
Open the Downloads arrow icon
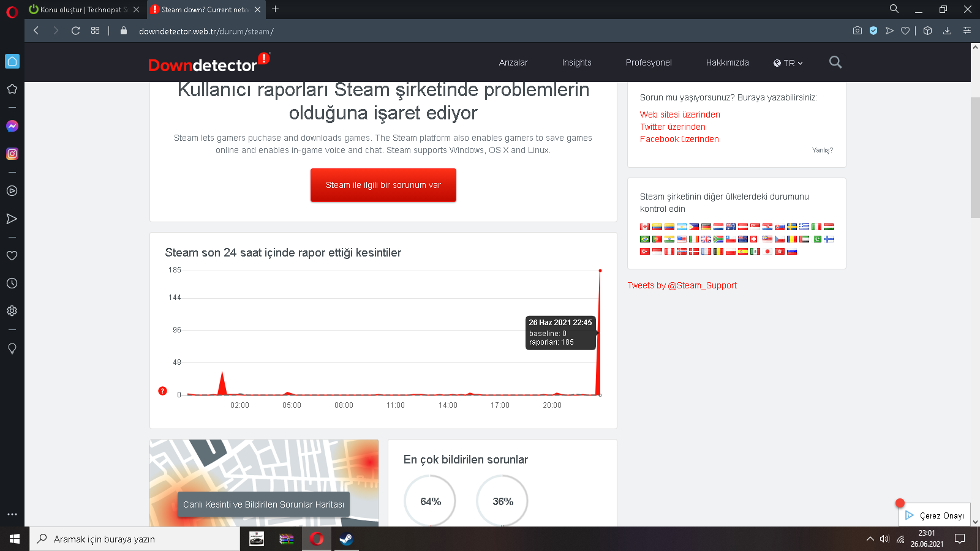(948, 31)
